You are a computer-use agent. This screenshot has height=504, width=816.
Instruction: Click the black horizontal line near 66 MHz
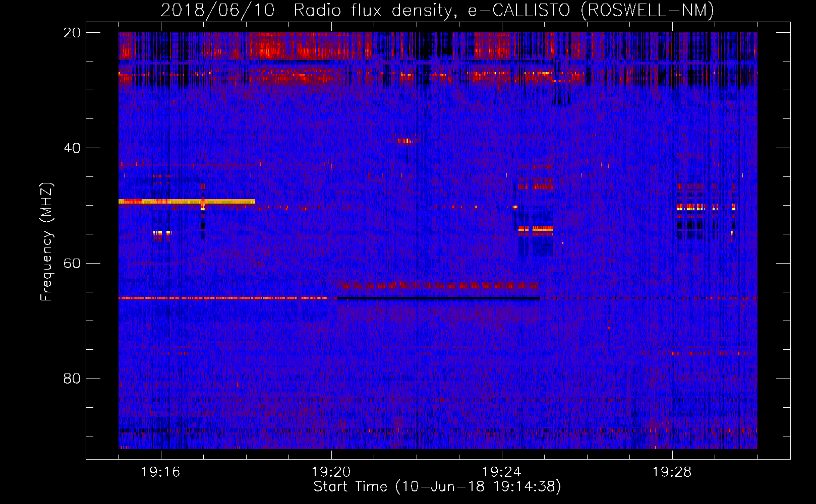[438, 298]
